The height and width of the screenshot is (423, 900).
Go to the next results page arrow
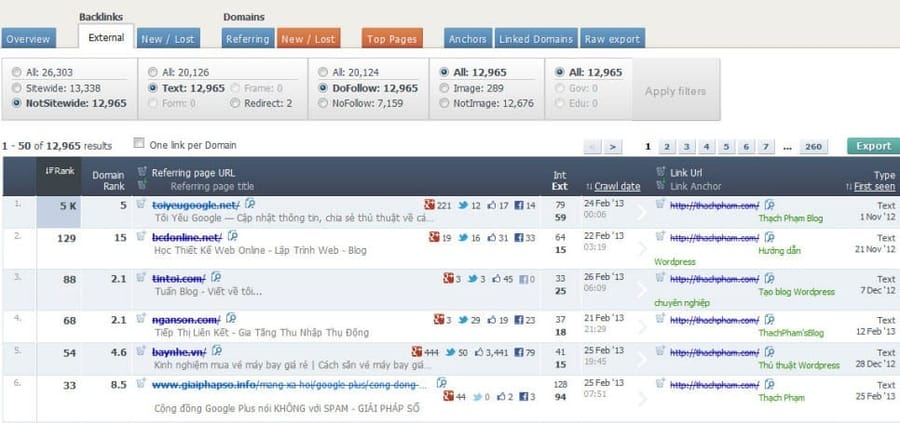613,147
